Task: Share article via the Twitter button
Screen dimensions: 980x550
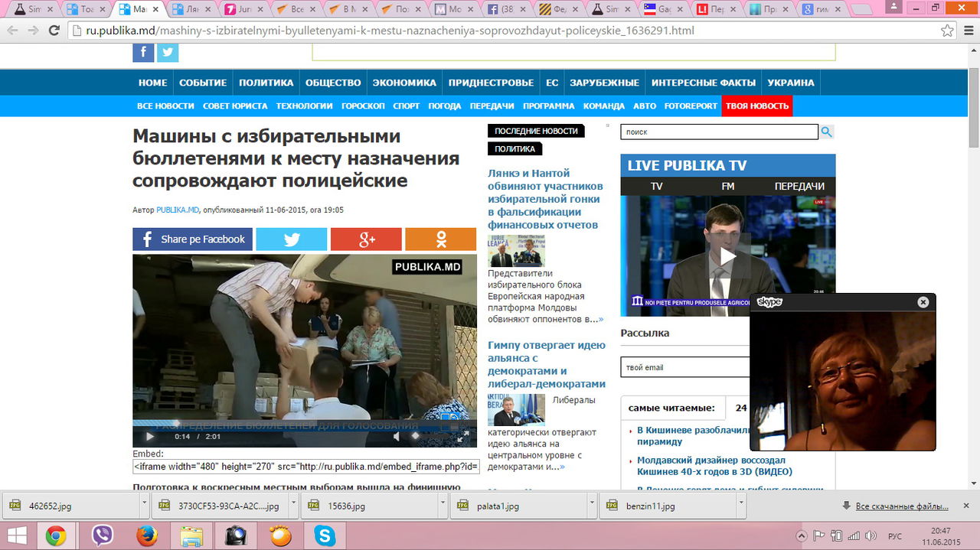Action: pos(291,239)
